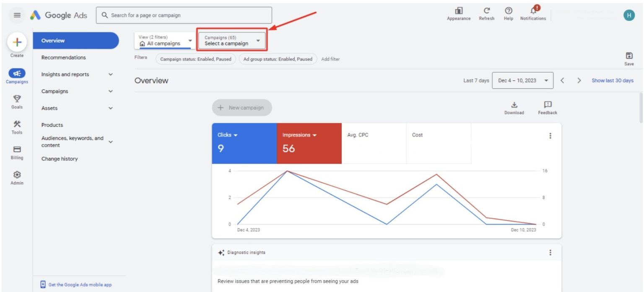The height and width of the screenshot is (292, 644).
Task: Click the Refresh icon in the top bar
Action: click(x=486, y=11)
